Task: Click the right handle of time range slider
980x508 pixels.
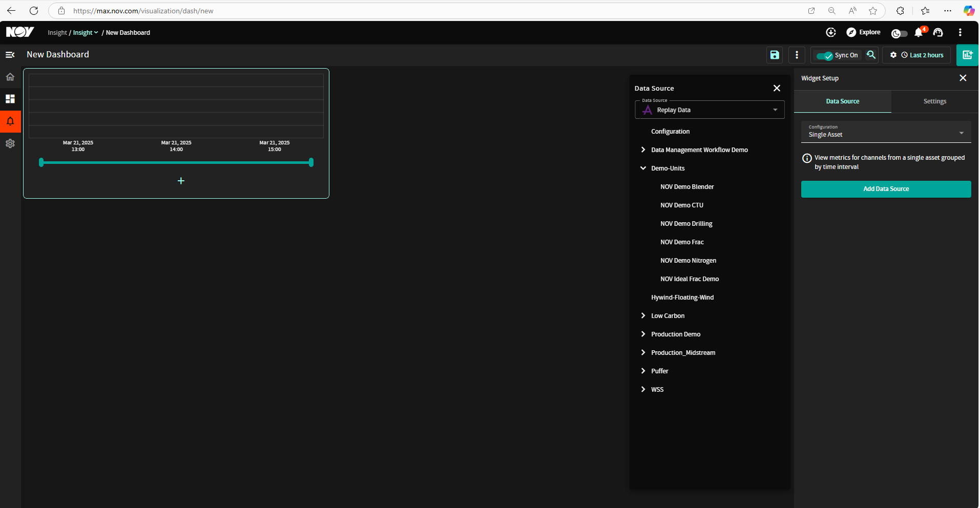Action: point(311,162)
